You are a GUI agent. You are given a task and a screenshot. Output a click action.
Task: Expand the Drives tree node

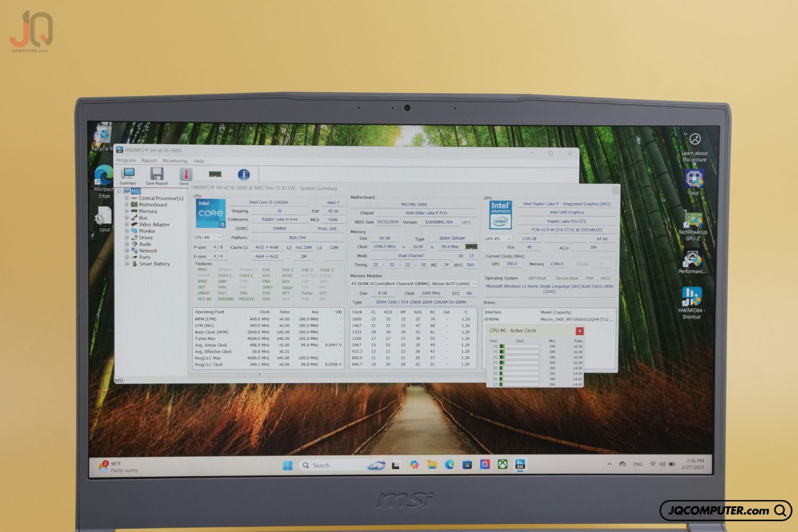(127, 237)
